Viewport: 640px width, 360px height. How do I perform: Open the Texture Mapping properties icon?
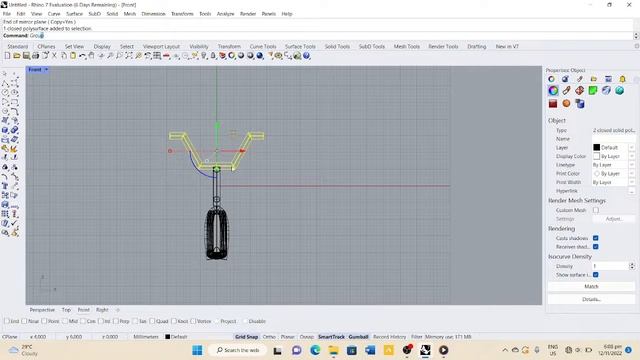click(x=580, y=91)
